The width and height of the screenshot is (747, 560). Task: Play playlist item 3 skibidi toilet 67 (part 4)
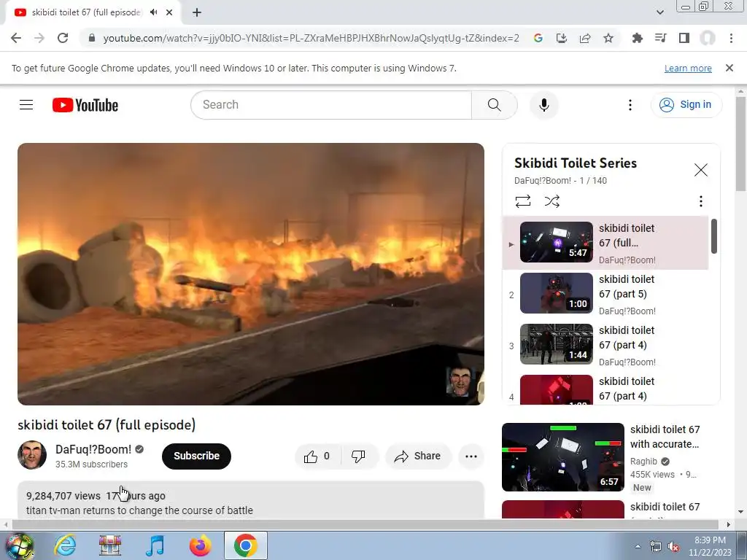point(605,344)
